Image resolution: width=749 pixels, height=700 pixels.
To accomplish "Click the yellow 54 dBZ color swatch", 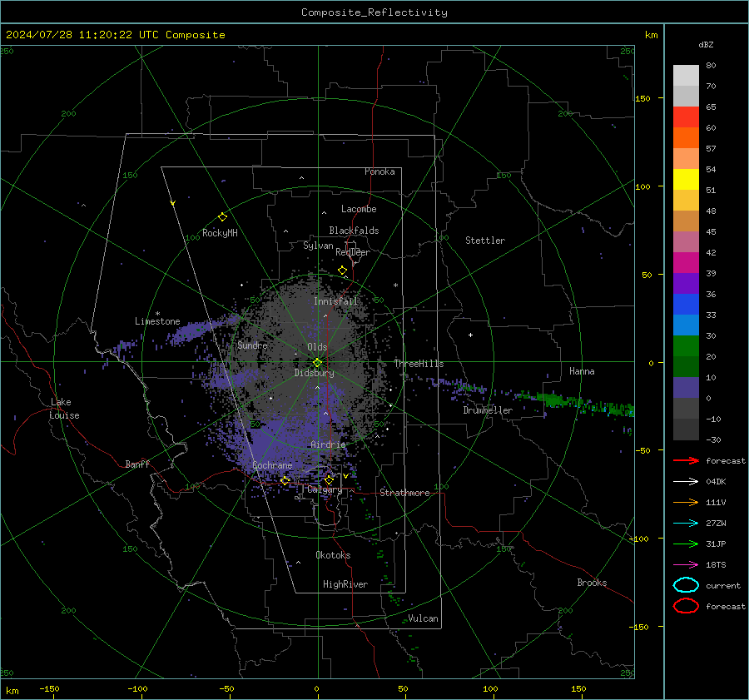I will coord(686,179).
